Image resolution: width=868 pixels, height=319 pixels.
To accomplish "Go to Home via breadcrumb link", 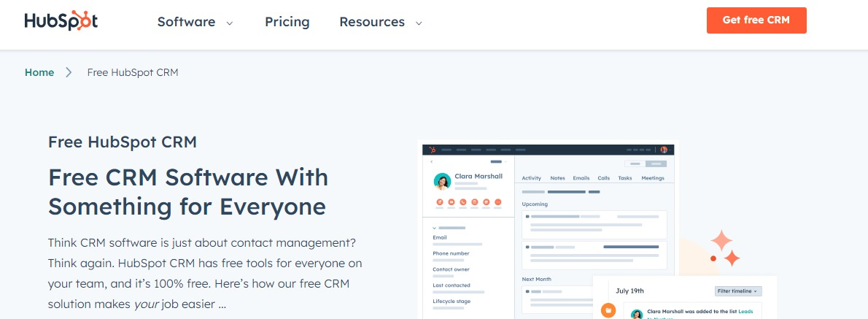I will tap(39, 72).
